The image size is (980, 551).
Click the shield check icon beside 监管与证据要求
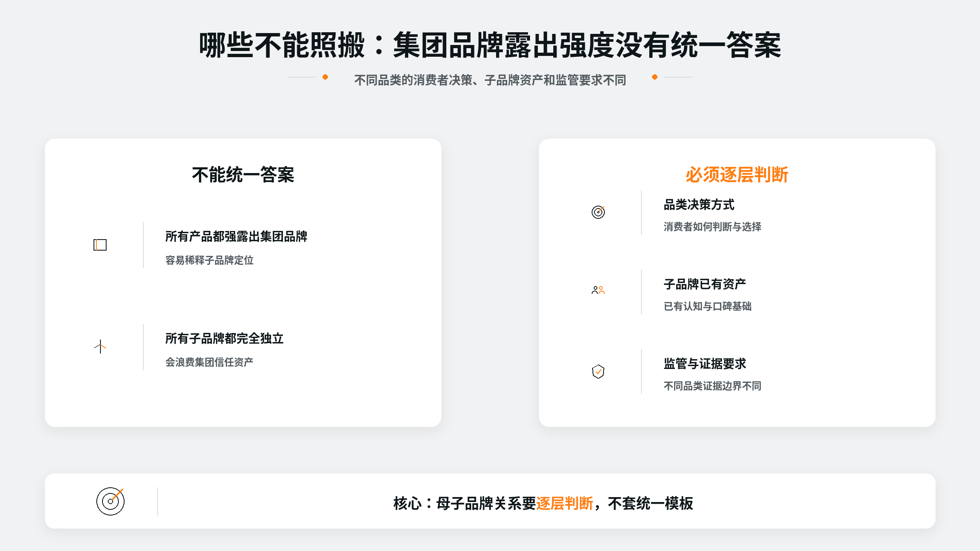click(598, 371)
